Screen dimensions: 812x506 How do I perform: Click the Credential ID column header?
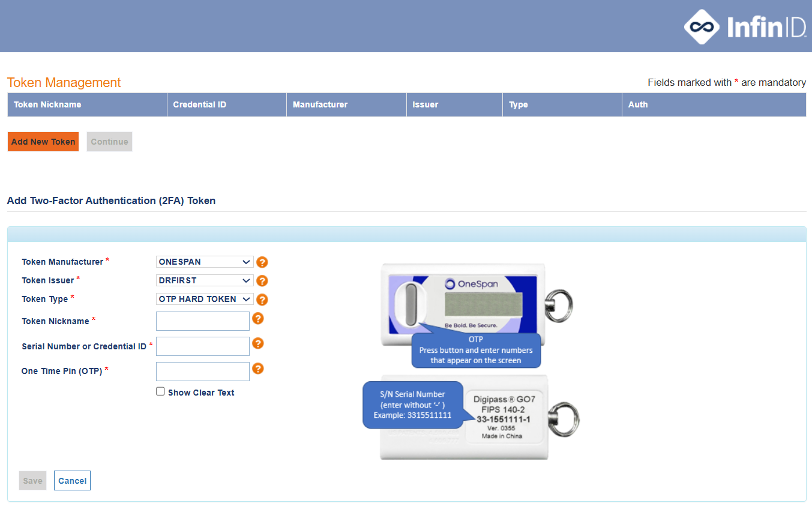click(x=199, y=104)
